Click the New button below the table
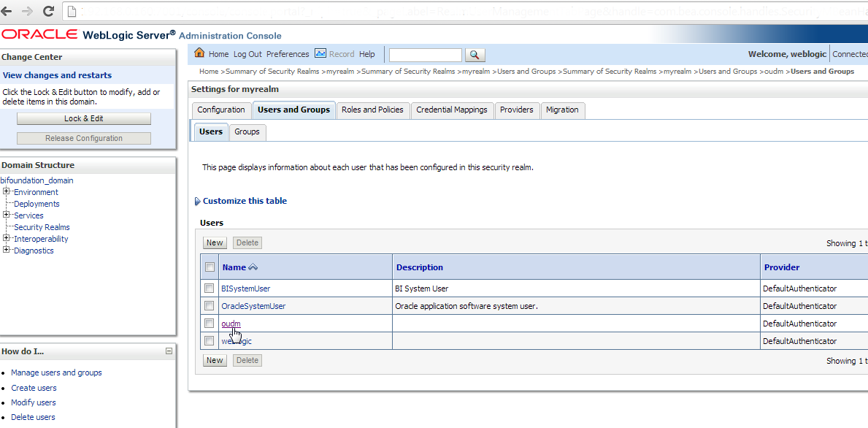The image size is (868, 428). [x=214, y=361]
